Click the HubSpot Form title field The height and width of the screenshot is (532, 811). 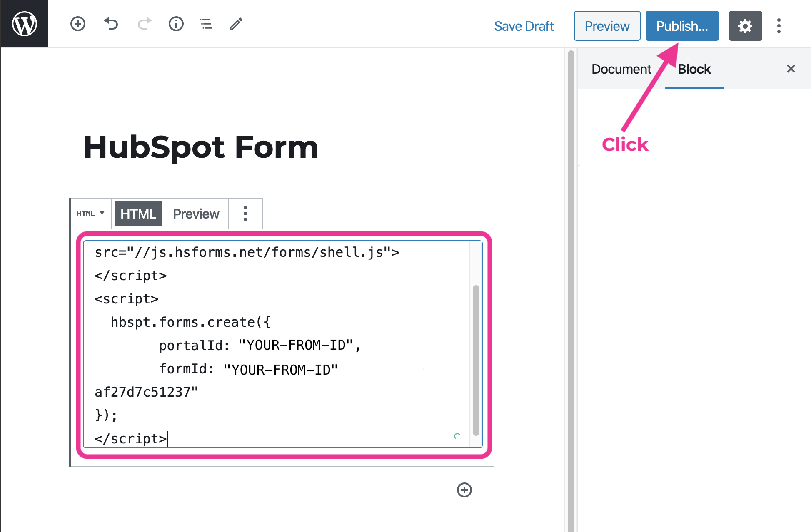tap(201, 147)
